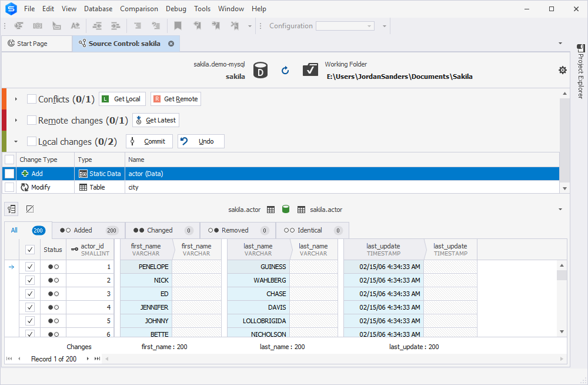588x385 pixels.
Task: Uncheck the PENELOPE row checkbox
Action: (x=29, y=267)
